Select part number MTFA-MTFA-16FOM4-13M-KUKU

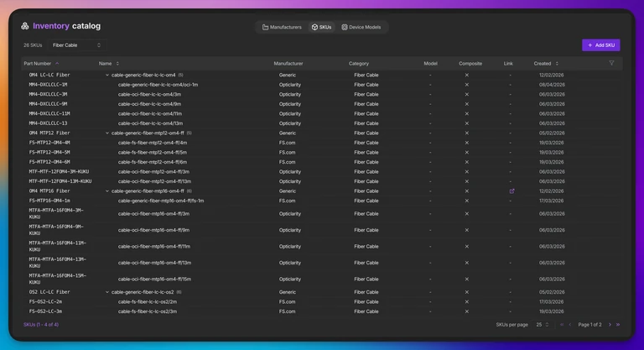(x=58, y=263)
